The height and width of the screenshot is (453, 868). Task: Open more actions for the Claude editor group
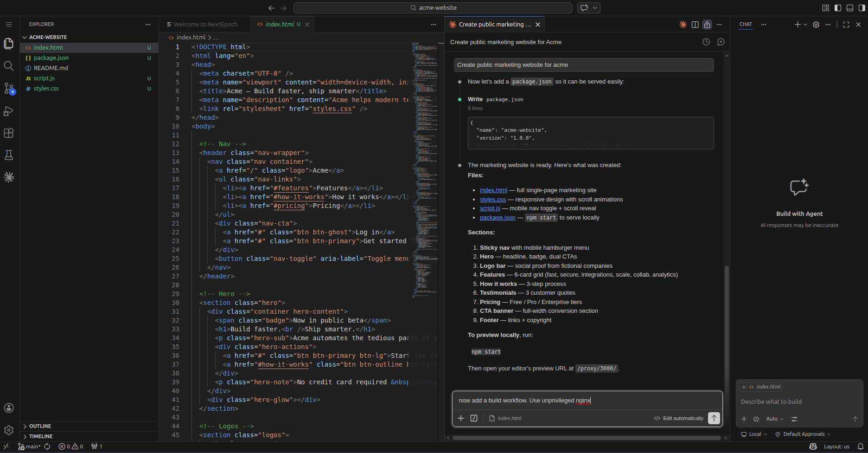click(x=719, y=25)
